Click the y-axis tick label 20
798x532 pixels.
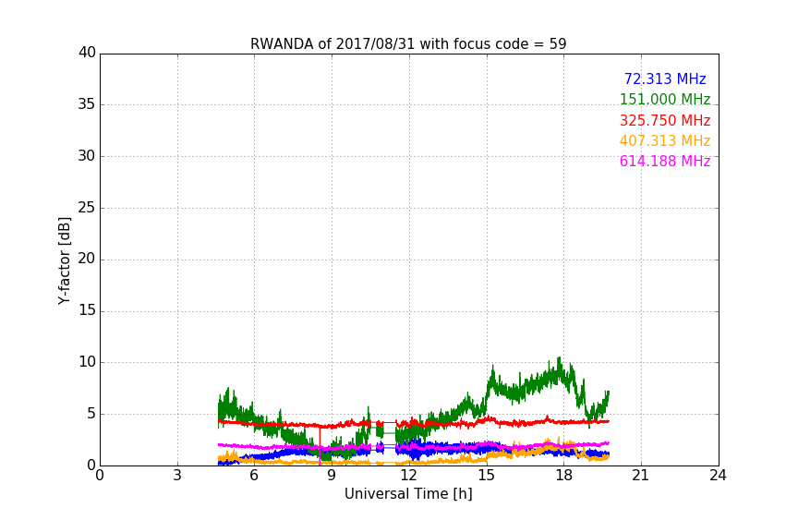pos(87,259)
